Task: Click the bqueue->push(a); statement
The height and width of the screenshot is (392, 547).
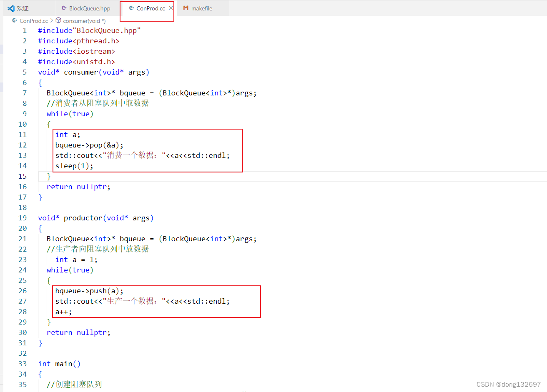Action: point(90,291)
